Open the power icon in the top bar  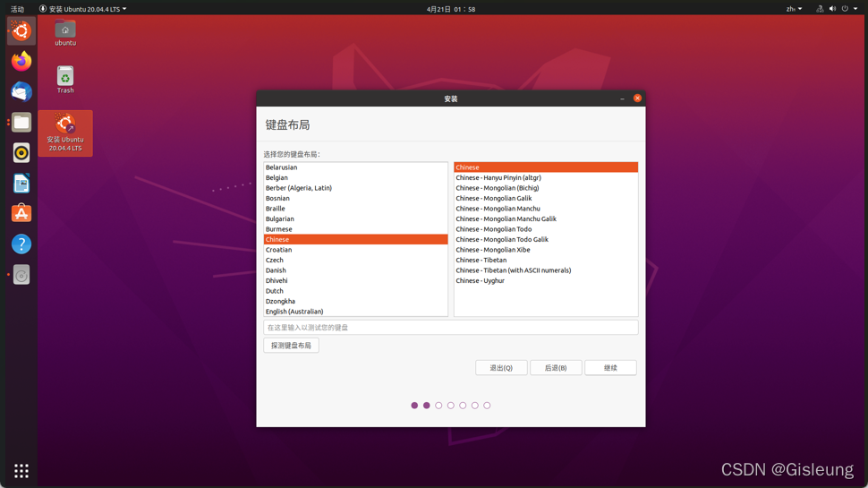click(x=845, y=9)
